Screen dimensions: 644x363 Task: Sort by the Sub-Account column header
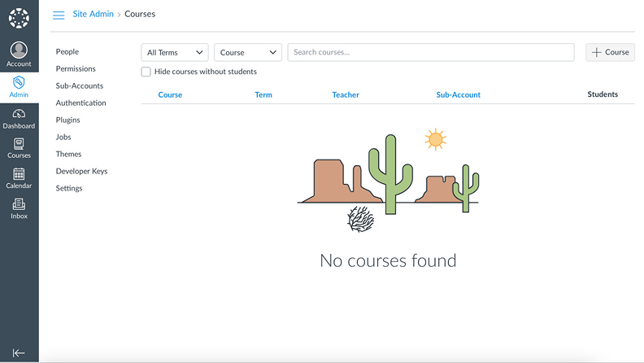coord(459,94)
